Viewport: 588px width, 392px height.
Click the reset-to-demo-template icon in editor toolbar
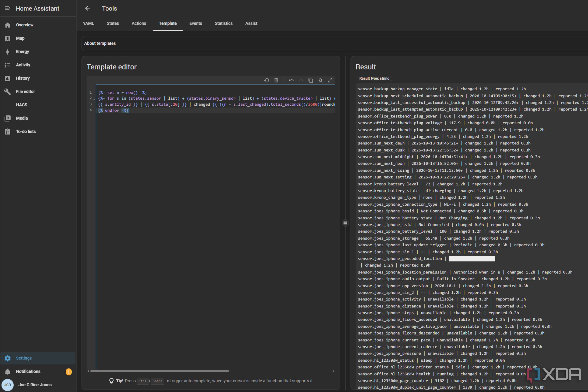pos(267,80)
